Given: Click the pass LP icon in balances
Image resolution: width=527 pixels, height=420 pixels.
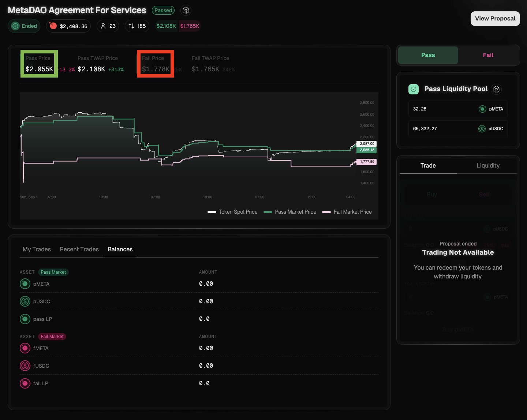Looking at the screenshot, I should tap(25, 319).
